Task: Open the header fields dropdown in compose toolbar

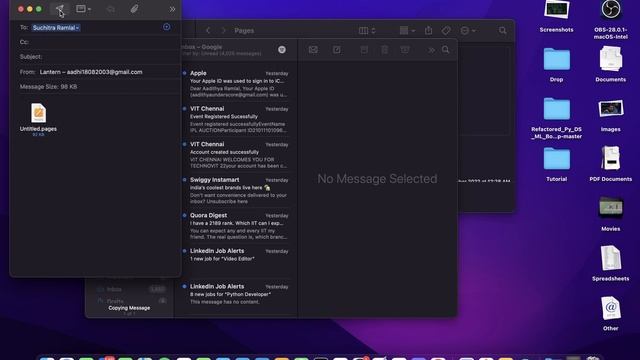Action: [x=84, y=9]
